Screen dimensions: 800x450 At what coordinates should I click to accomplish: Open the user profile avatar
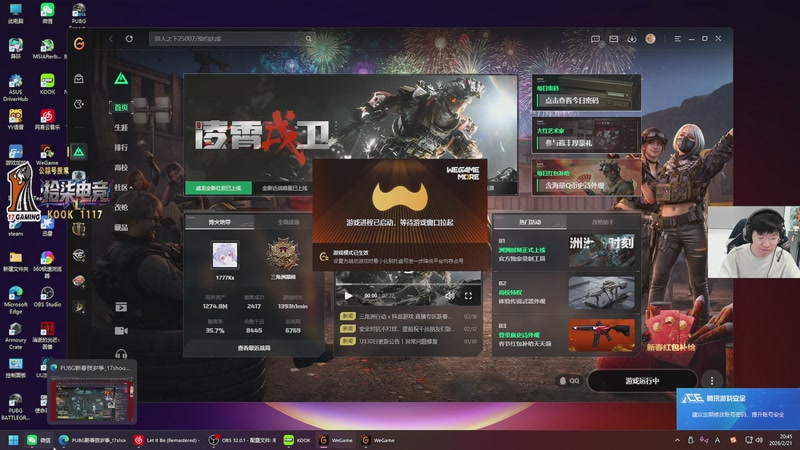650,39
